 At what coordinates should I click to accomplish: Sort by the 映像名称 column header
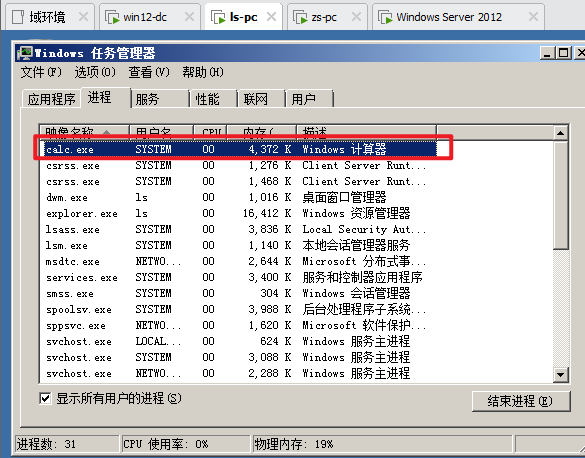click(84, 132)
